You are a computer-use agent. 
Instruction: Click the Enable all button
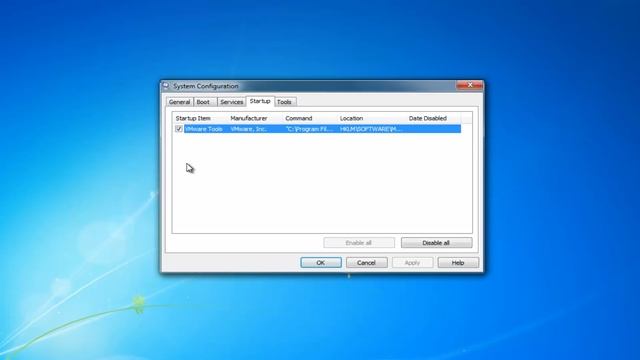359,242
